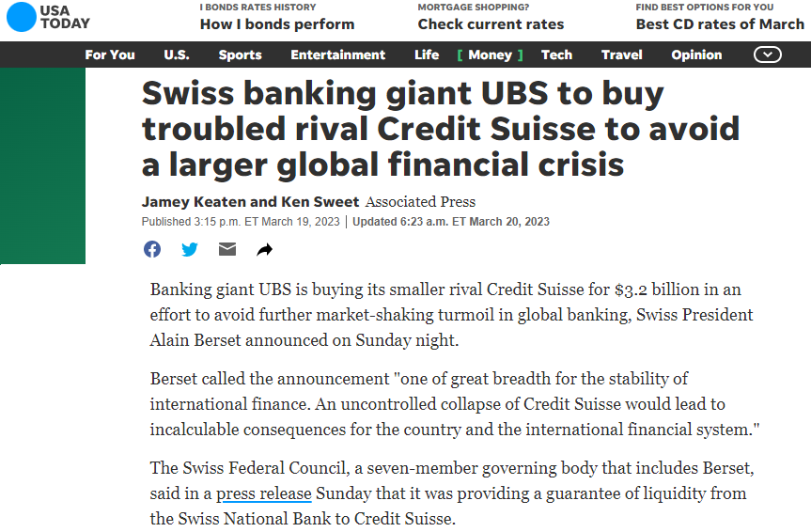Viewport: 811px width, 532px height.
Task: Expand the more sections chevron menu
Action: (768, 55)
